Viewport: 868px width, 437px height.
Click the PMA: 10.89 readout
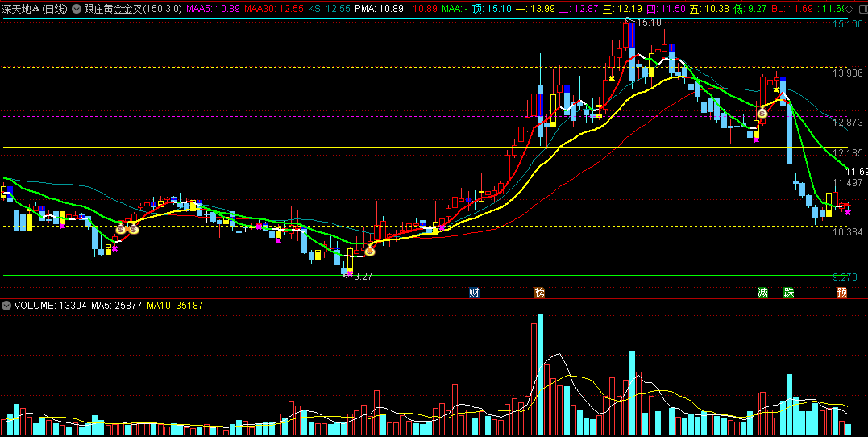(x=380, y=8)
